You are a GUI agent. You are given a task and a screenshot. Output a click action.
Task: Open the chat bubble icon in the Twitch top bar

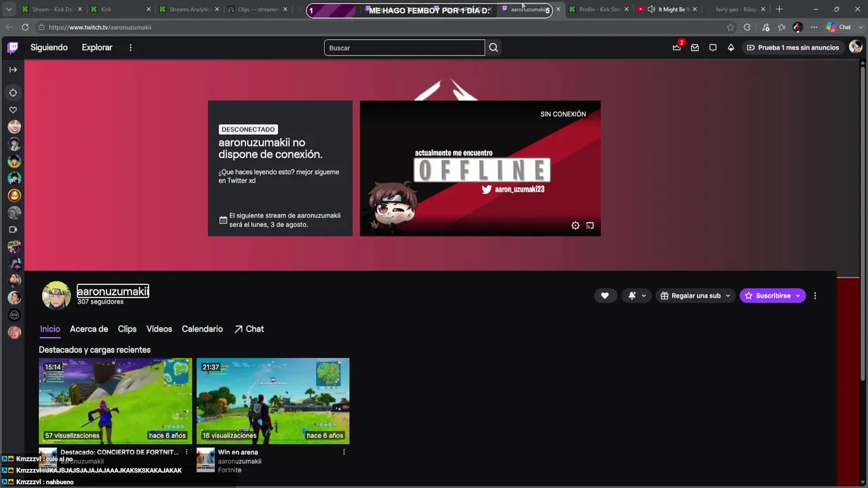coord(713,47)
